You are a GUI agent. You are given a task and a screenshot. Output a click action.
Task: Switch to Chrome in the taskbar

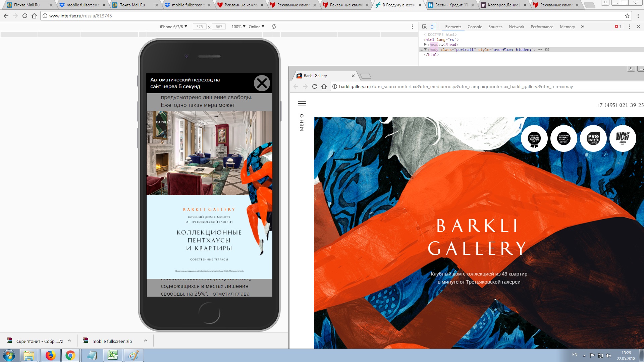pos(70,355)
